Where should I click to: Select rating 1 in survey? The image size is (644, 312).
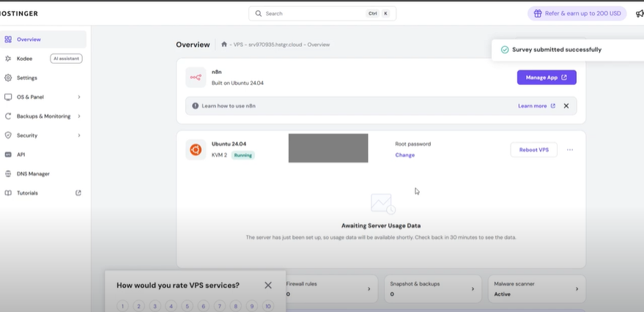pos(122,306)
